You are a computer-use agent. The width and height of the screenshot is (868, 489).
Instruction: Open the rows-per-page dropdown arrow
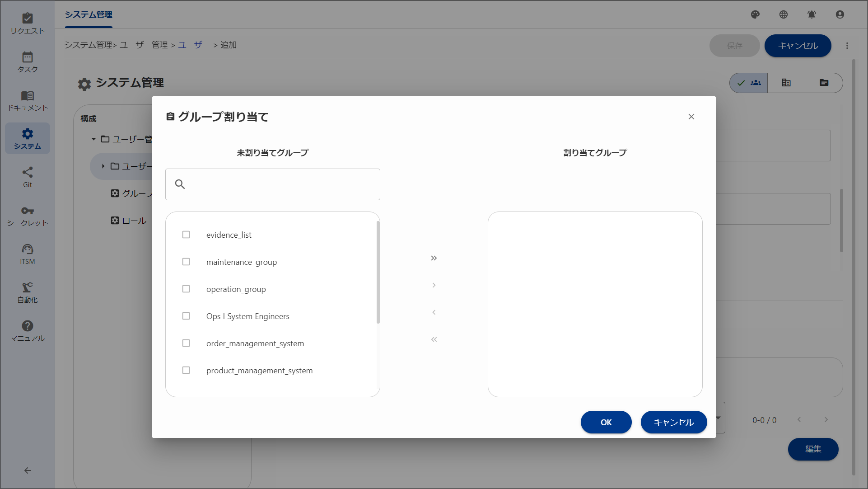pos(718,418)
